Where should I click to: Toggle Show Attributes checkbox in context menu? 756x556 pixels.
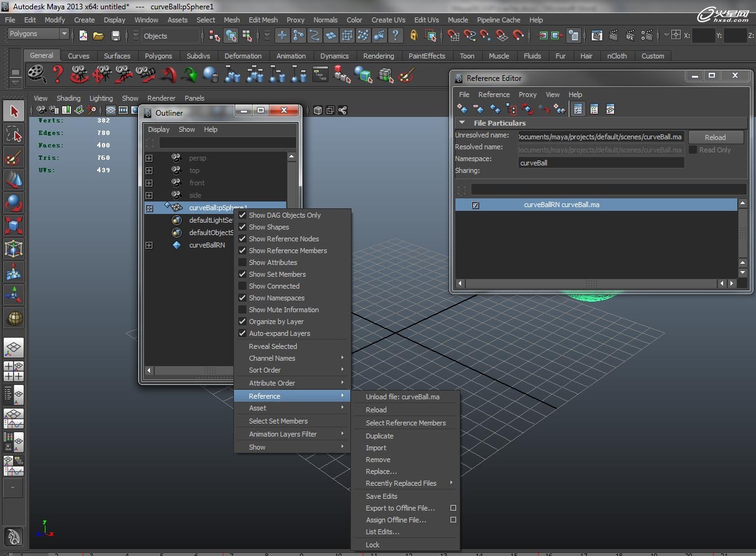pos(243,262)
